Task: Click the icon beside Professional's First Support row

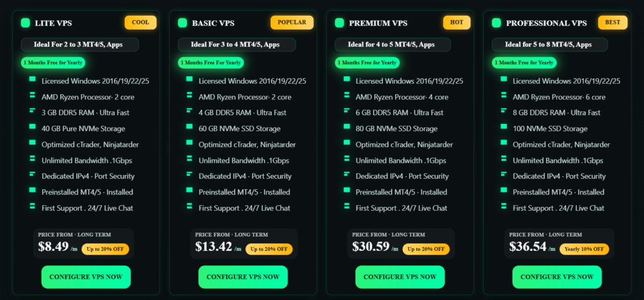Action: tap(504, 206)
